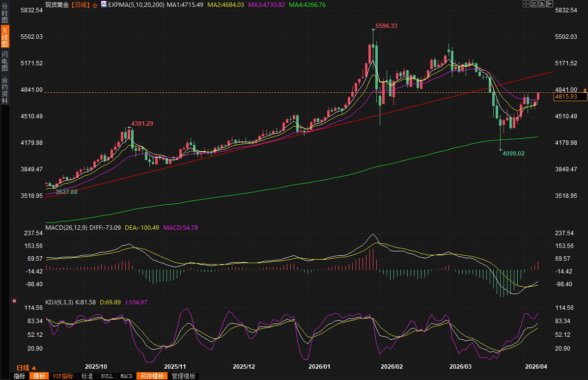Click the red target icon beside KDJ

pos(15,301)
